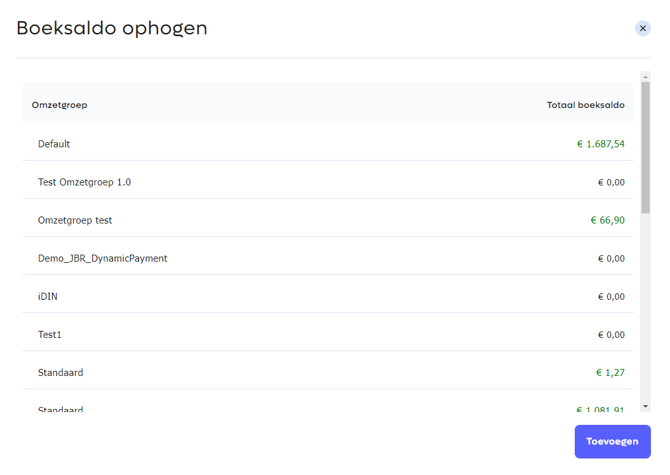670x475 pixels.
Task: Select the Test1 omzetgroep row
Action: [x=328, y=334]
